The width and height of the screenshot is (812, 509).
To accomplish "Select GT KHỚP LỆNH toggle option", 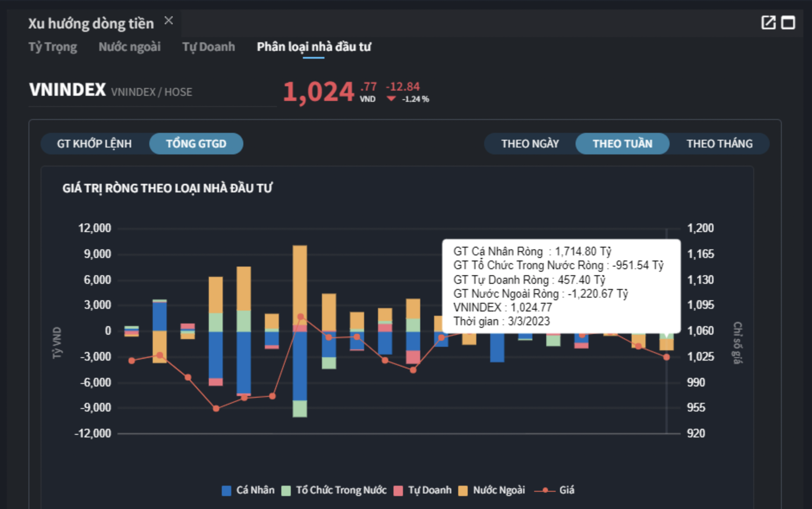I will pyautogui.click(x=94, y=144).
